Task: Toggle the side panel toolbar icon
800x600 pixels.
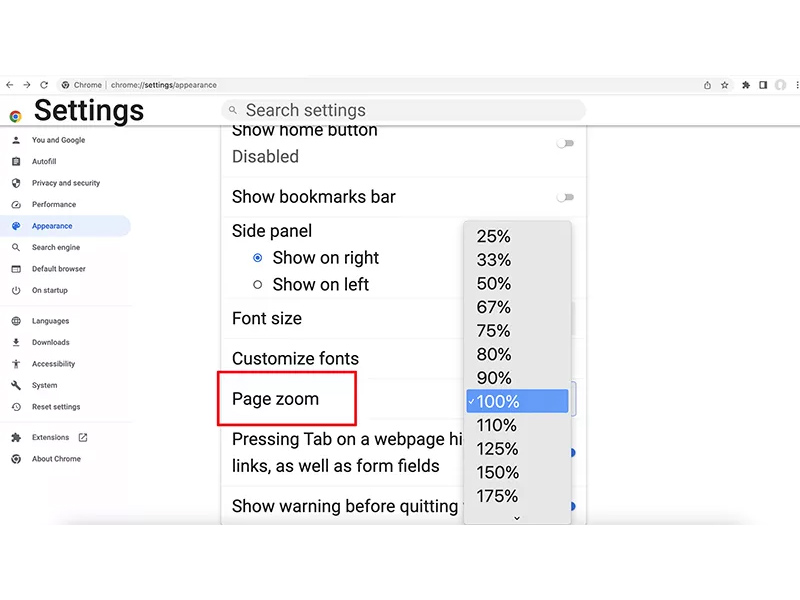Action: pos(763,85)
